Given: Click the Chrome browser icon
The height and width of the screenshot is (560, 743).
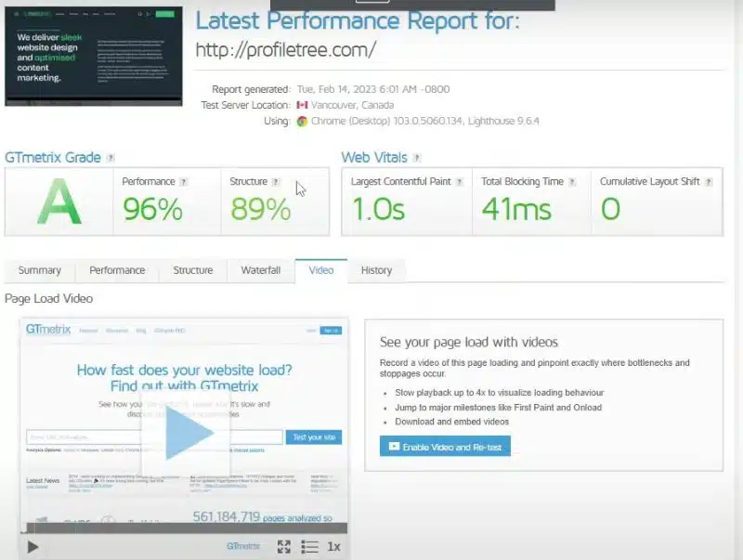Looking at the screenshot, I should click(x=302, y=122).
